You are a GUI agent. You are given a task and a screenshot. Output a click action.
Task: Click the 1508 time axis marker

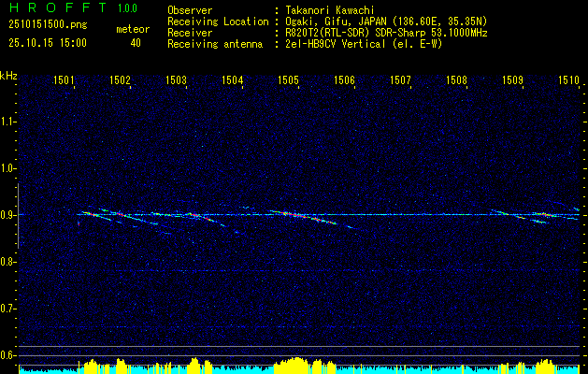click(x=457, y=79)
